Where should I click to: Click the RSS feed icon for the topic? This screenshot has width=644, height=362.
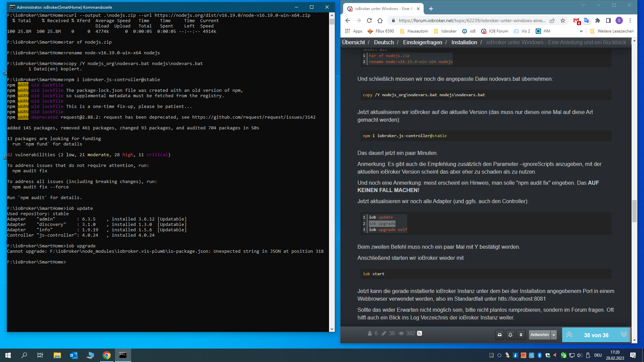click(x=420, y=333)
